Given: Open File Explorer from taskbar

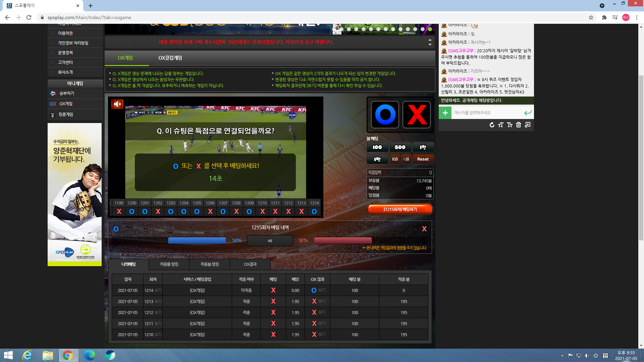Looking at the screenshot, I should [48, 355].
